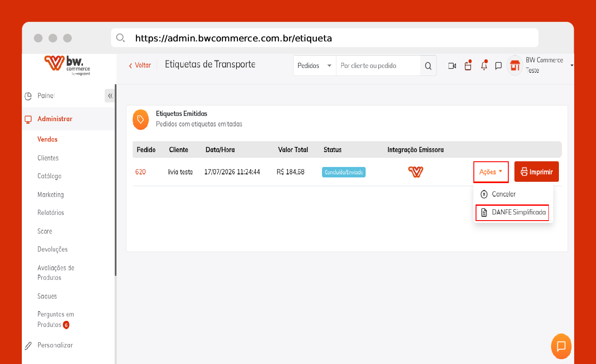Go to Vendas in the sidebar
596x364 pixels.
(x=48, y=139)
